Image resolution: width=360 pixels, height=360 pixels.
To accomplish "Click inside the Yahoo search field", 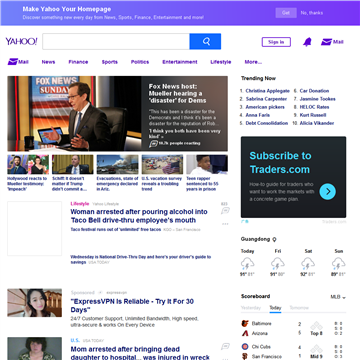I will pyautogui.click(x=116, y=41).
